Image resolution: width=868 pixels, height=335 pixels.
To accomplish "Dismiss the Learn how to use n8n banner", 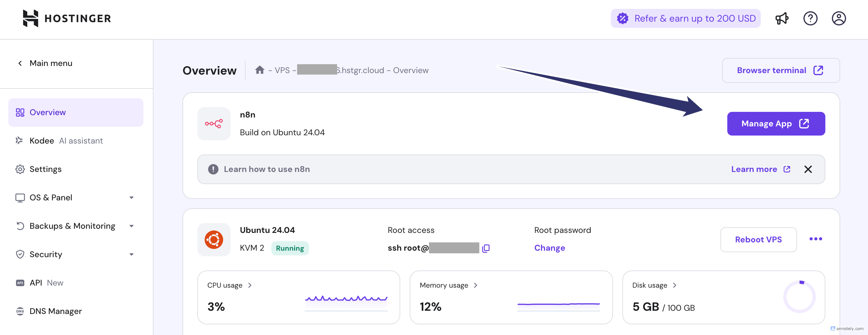I will [x=808, y=169].
